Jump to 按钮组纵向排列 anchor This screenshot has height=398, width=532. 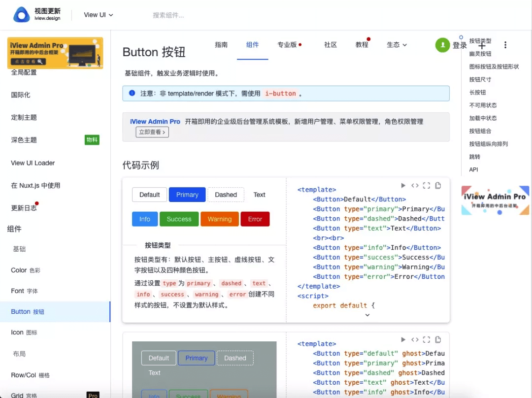click(x=489, y=144)
